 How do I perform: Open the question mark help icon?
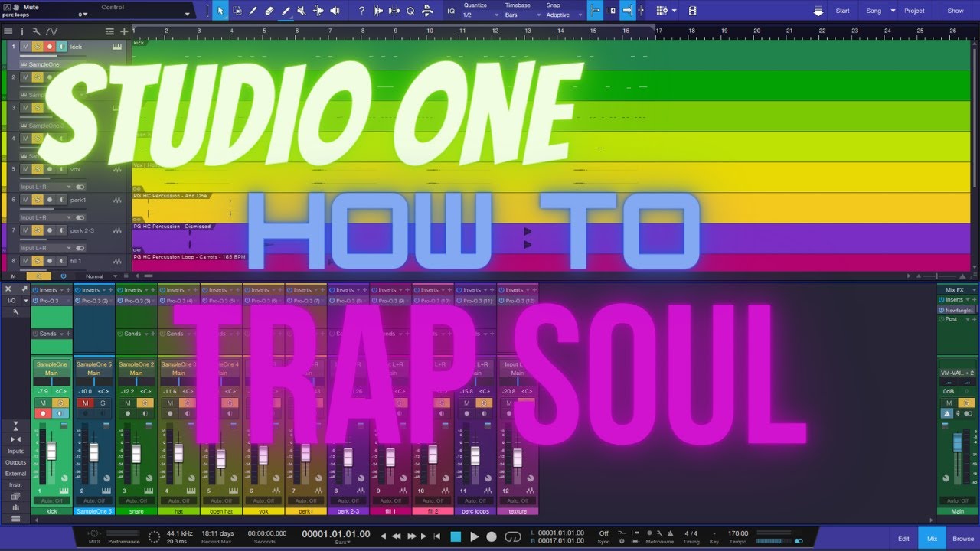(x=362, y=11)
